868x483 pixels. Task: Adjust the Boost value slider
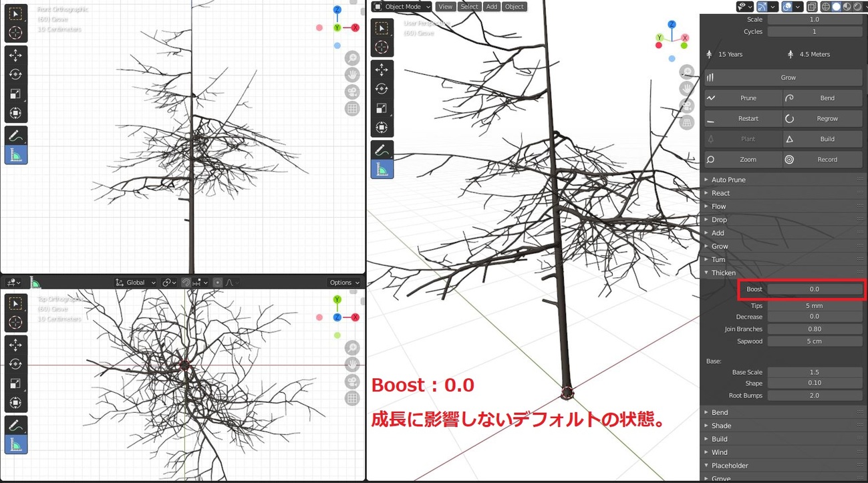[815, 289]
